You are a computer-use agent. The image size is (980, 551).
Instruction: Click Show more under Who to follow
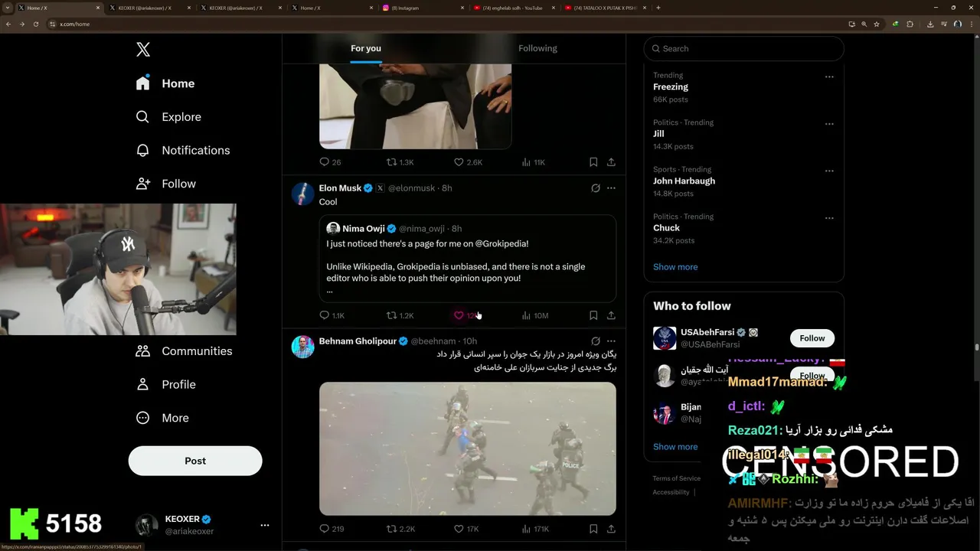(x=675, y=447)
